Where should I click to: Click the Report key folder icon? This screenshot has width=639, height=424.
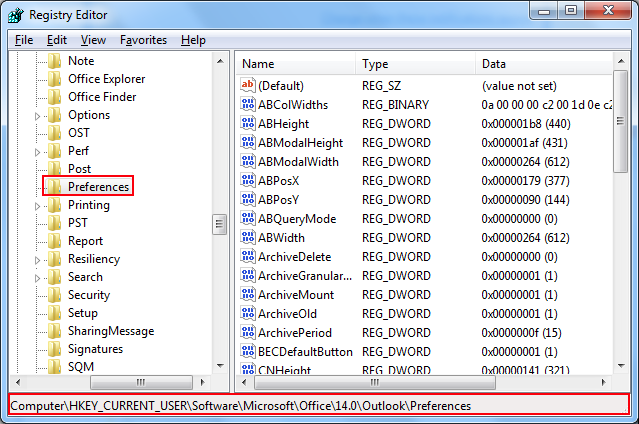click(x=55, y=241)
